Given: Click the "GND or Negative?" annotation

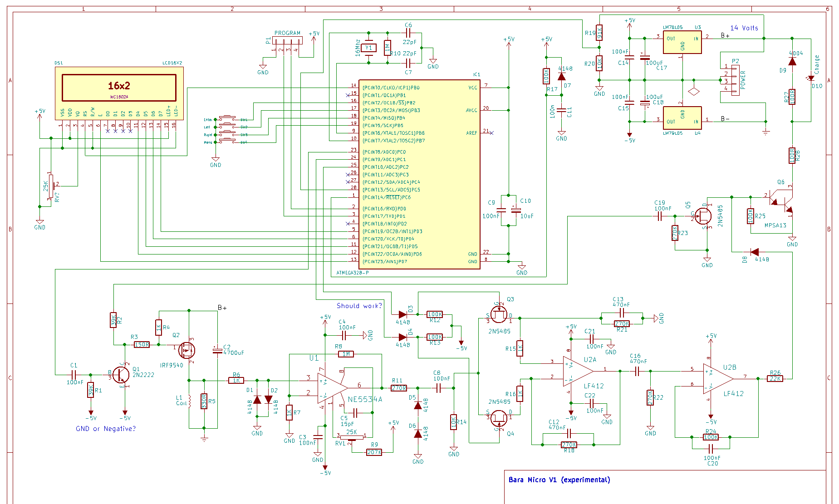Looking at the screenshot, I should pyautogui.click(x=106, y=429).
